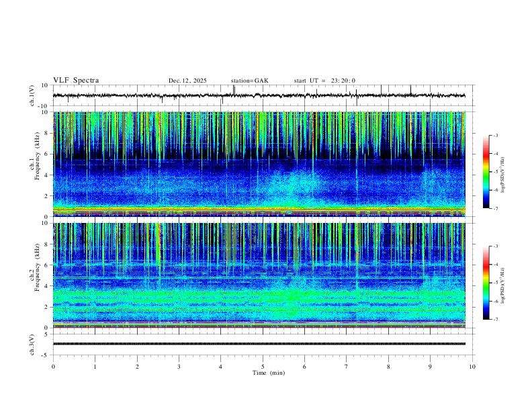Click the "VLF Spectra" plot title
This screenshot has width=532, height=411.
click(x=76, y=81)
